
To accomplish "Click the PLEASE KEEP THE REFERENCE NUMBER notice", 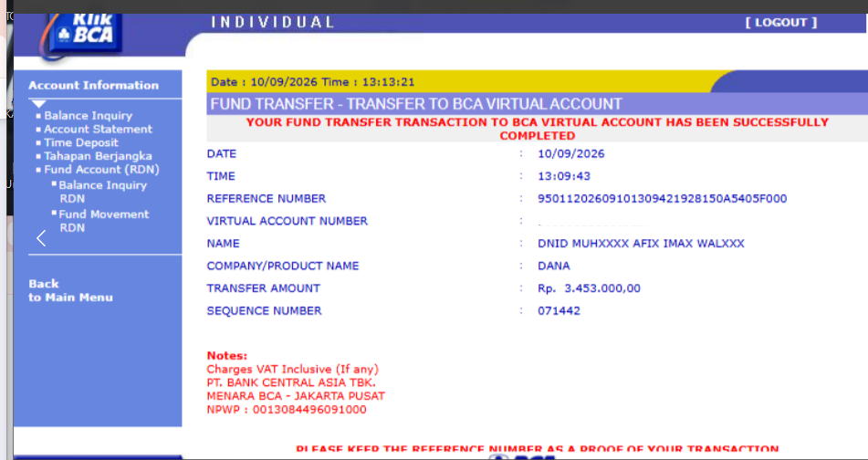I will click(x=538, y=449).
